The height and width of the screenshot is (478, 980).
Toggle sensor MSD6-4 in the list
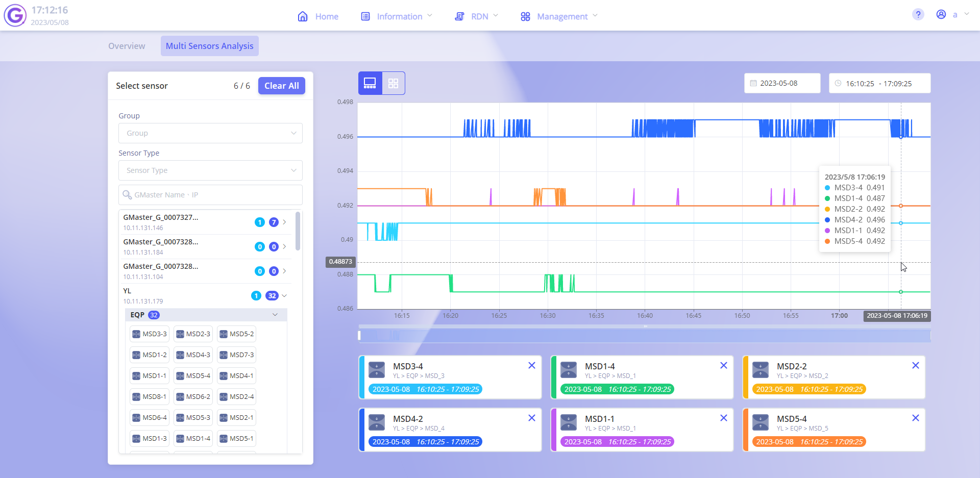coord(150,418)
